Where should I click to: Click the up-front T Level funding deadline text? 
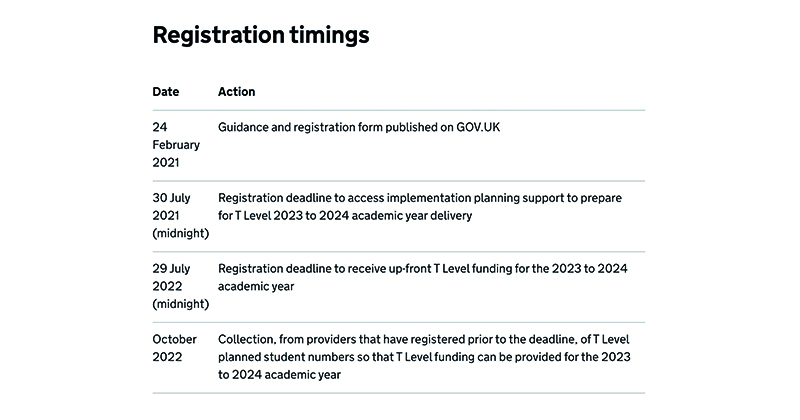tap(422, 277)
